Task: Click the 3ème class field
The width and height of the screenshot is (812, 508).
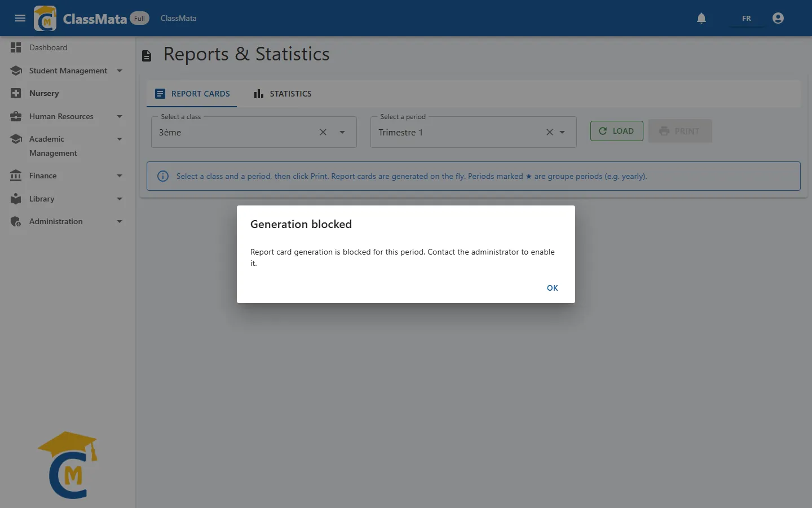Action: [x=254, y=132]
